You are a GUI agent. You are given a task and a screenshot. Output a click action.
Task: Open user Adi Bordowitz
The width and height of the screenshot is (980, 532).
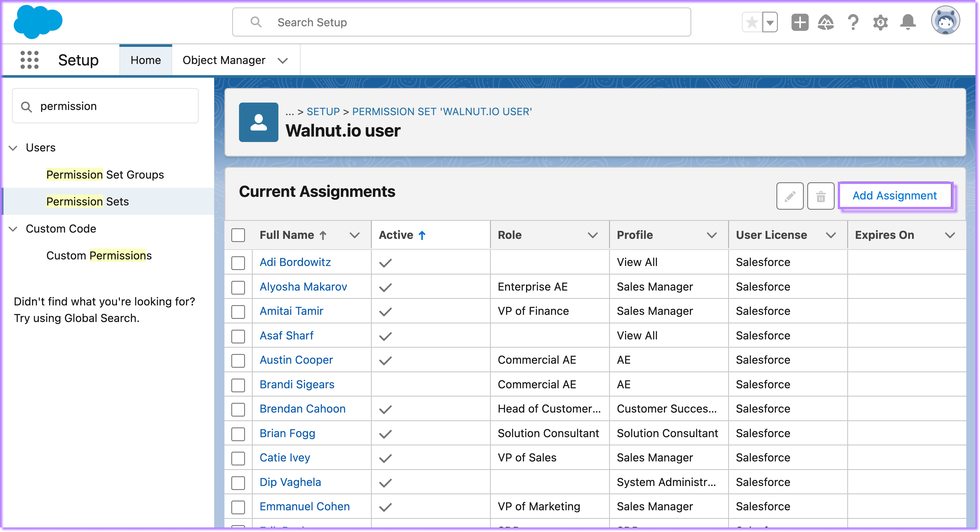click(295, 262)
